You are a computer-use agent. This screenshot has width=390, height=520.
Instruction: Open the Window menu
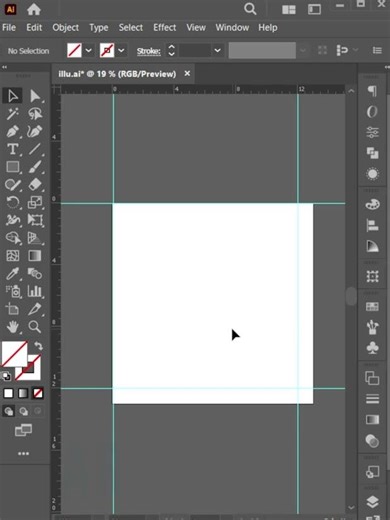pyautogui.click(x=232, y=27)
